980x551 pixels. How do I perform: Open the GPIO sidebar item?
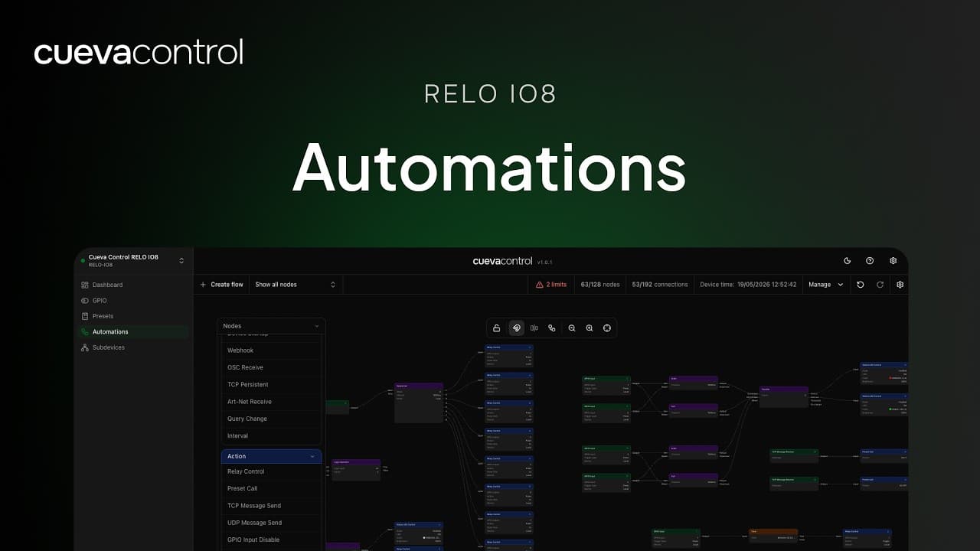click(x=134, y=301)
